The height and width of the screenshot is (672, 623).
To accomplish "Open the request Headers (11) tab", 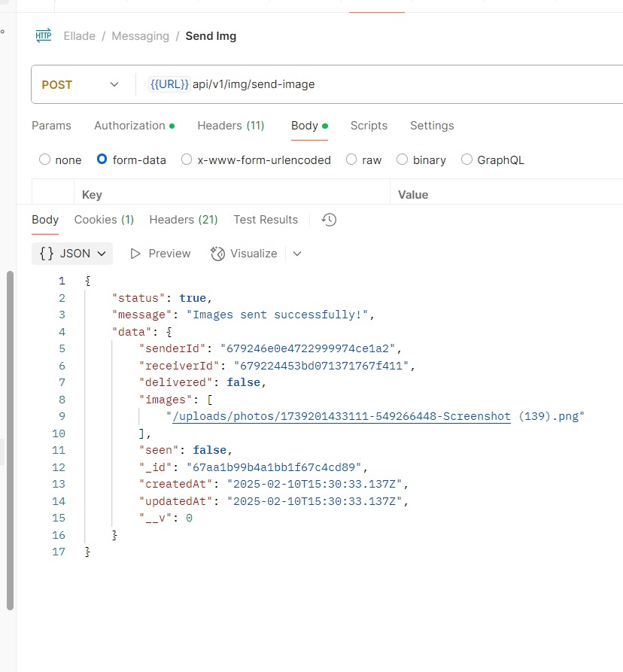I will click(x=230, y=126).
